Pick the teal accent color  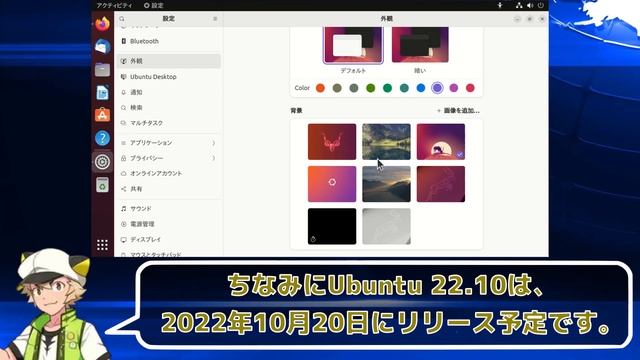(404, 88)
